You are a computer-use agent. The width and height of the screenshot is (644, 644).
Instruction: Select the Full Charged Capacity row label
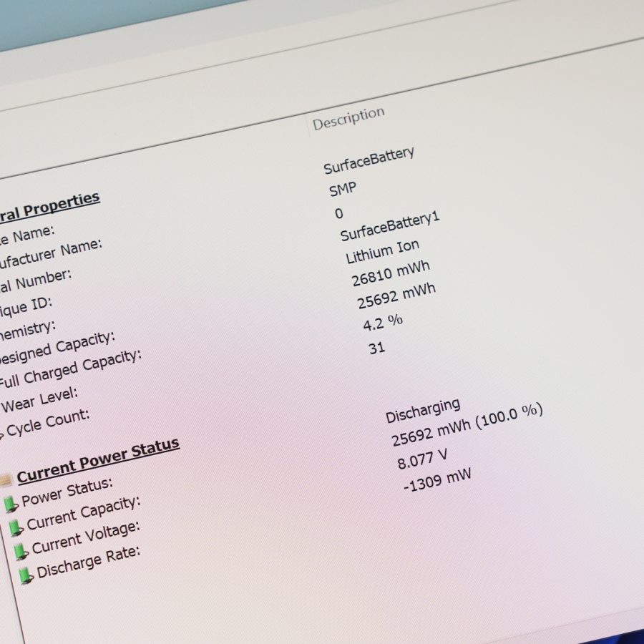(70, 369)
